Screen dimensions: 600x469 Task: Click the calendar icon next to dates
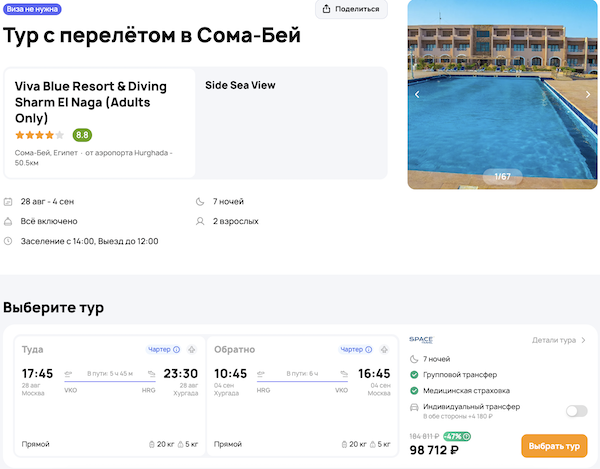9,201
